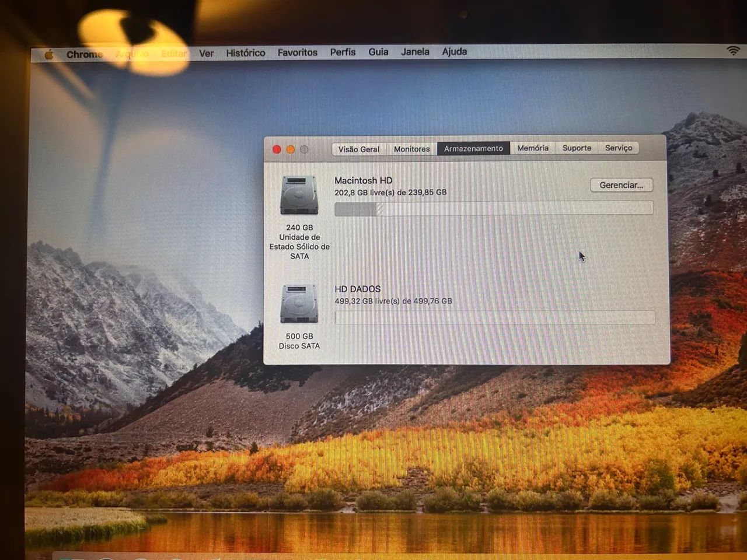Viewport: 747px width, 560px height.
Task: Switch to the Visão Geral tab
Action: tap(358, 149)
